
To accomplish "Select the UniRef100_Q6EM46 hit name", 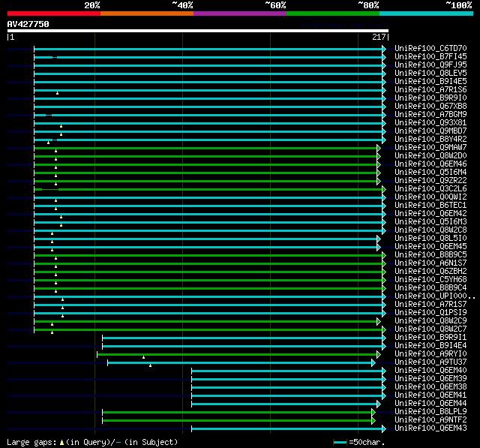I will (430, 164).
